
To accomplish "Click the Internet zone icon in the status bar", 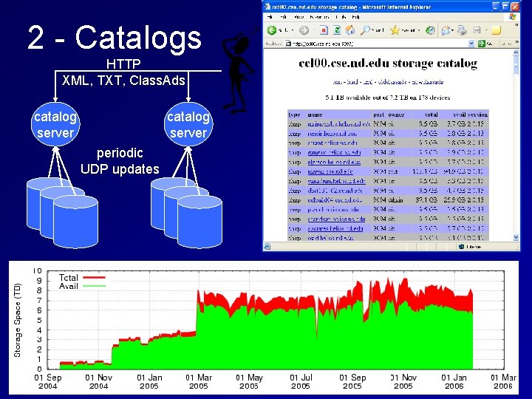I will pos(461,247).
